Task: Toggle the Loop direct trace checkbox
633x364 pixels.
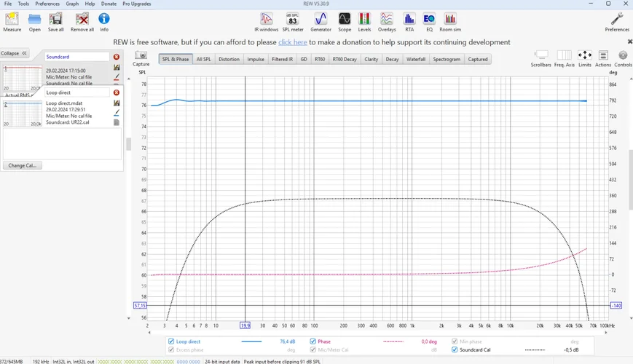Action: (172, 341)
